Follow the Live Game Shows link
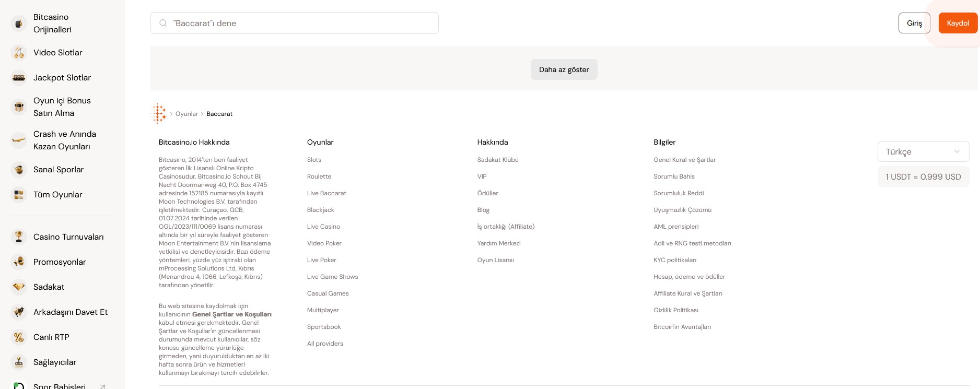The image size is (980, 389). tap(332, 277)
